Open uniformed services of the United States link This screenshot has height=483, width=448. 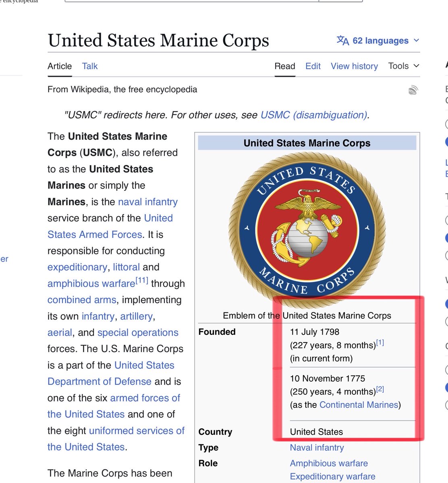(x=116, y=439)
